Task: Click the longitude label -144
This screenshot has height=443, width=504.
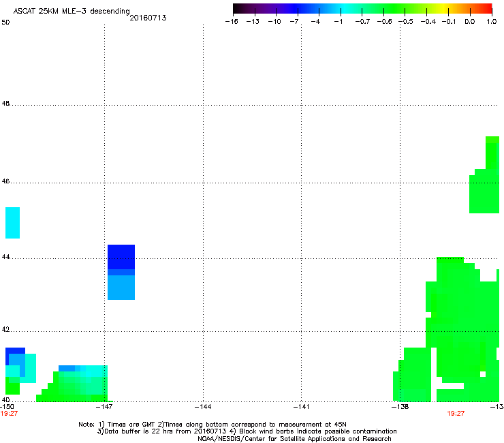Action: (203, 407)
